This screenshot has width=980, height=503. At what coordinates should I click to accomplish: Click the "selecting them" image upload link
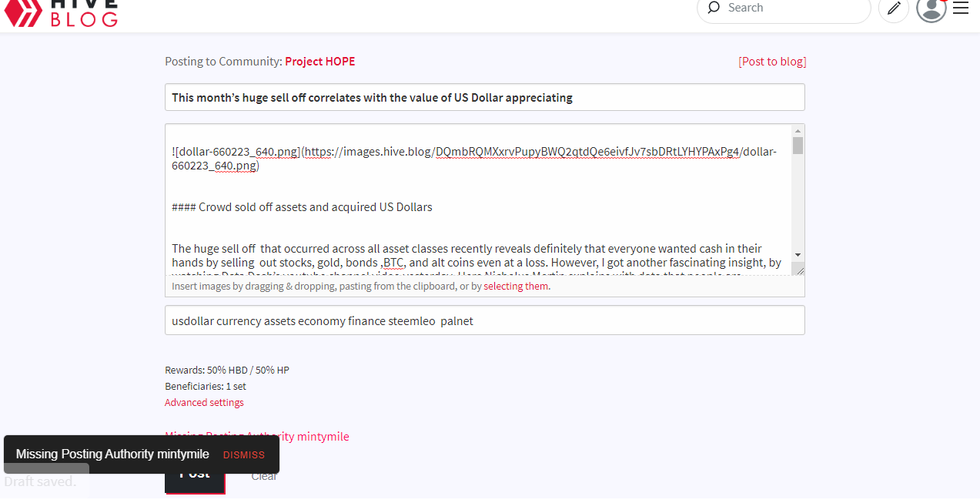(516, 286)
